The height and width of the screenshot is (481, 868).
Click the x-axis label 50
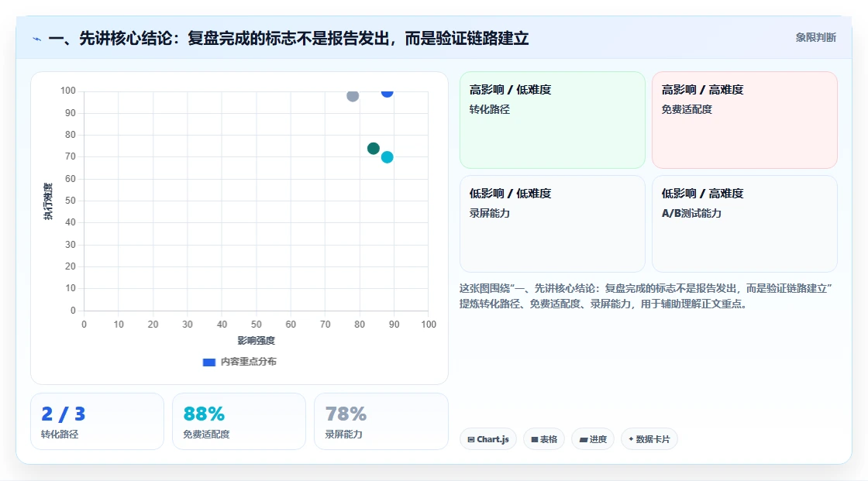[x=257, y=325]
